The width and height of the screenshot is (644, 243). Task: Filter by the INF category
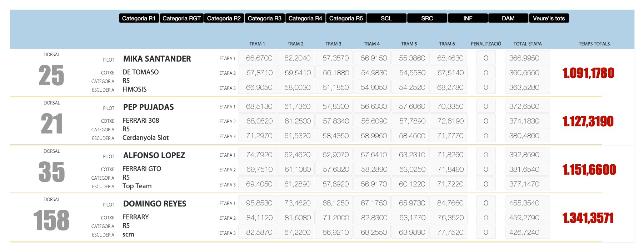pyautogui.click(x=468, y=18)
